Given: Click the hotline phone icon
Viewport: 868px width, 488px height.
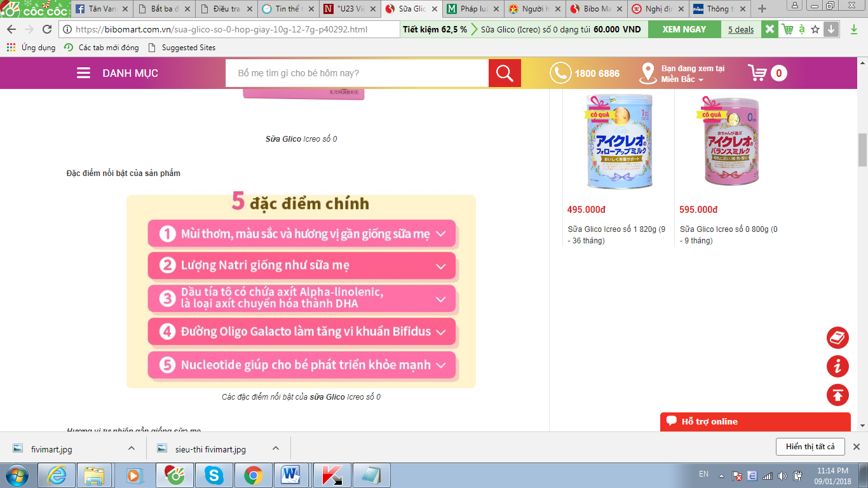Looking at the screenshot, I should pos(560,73).
